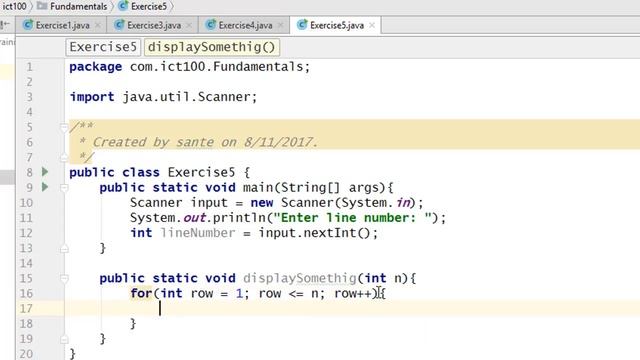
Task: Close the Exercise4.java tab
Action: click(x=280, y=25)
